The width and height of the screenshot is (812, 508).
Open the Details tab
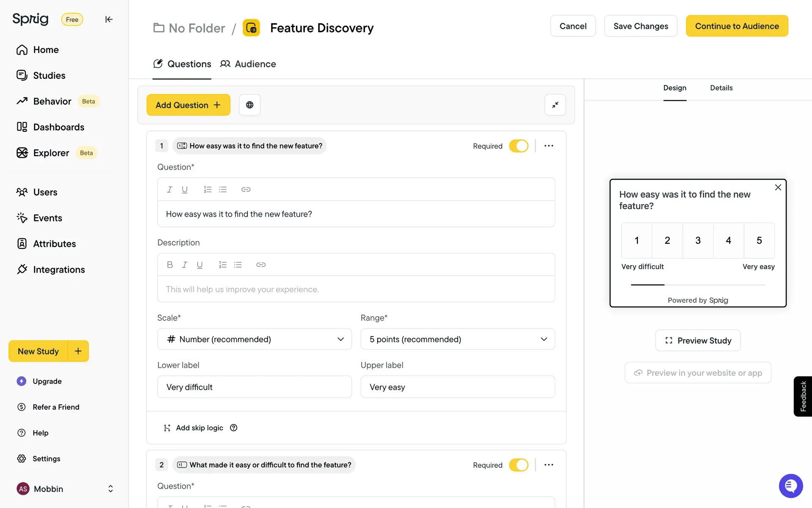click(721, 88)
